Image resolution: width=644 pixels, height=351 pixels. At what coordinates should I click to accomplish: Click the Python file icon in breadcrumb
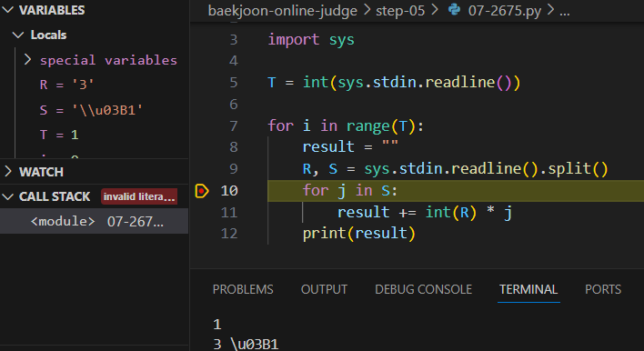click(454, 9)
